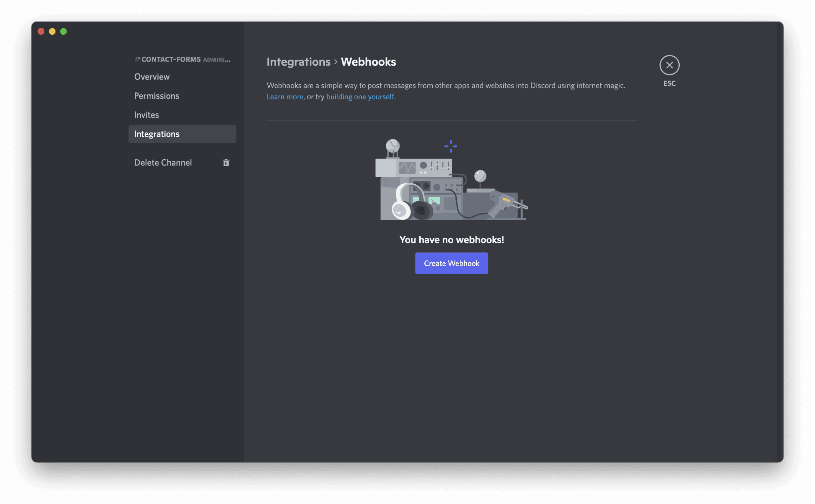Screen dimensions: 815x504
Task: Open the Overview settings tab
Action: (152, 77)
